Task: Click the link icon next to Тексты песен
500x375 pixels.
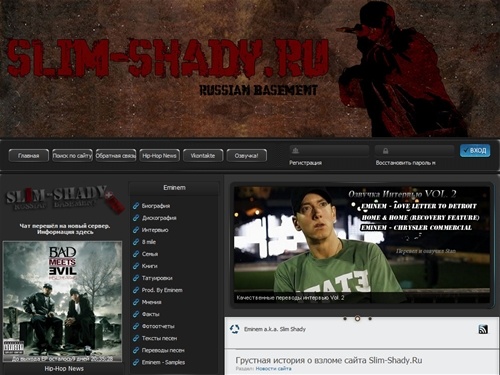Action: pos(136,338)
